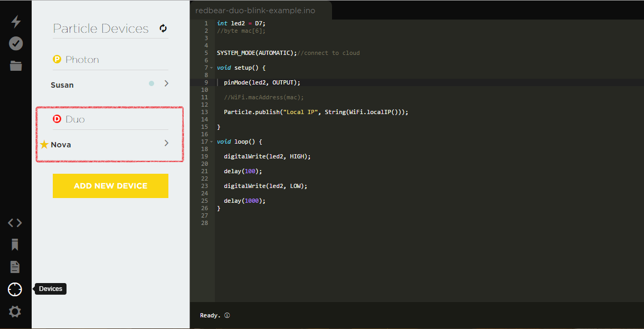Open the Settings gear icon

[15, 312]
